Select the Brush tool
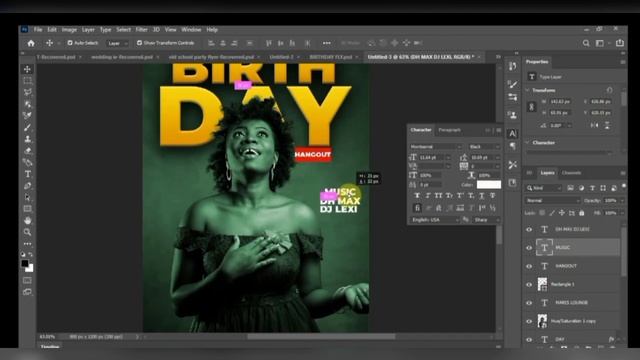The width and height of the screenshot is (640, 360). [27, 127]
